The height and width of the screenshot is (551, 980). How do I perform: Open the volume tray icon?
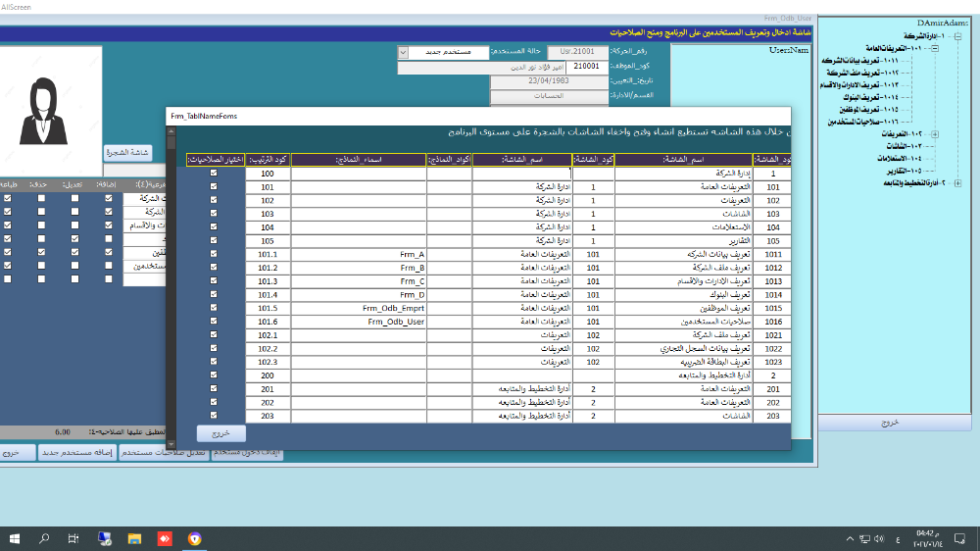pos(879,538)
